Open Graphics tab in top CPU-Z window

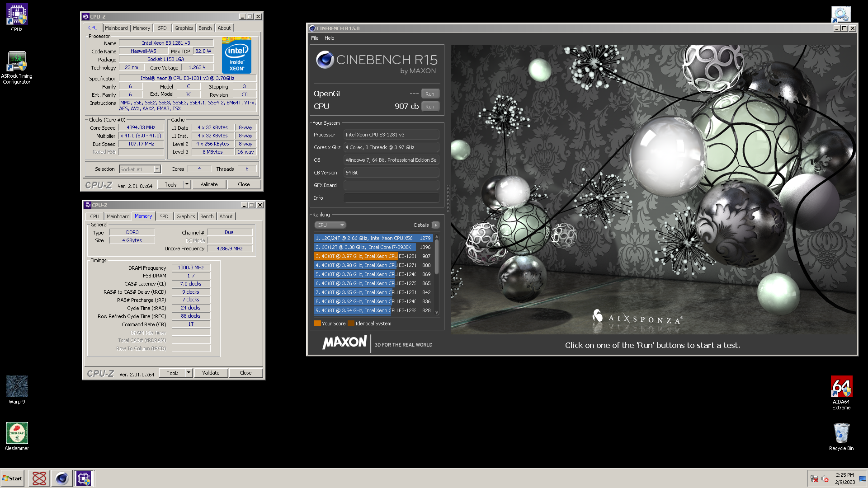click(184, 28)
